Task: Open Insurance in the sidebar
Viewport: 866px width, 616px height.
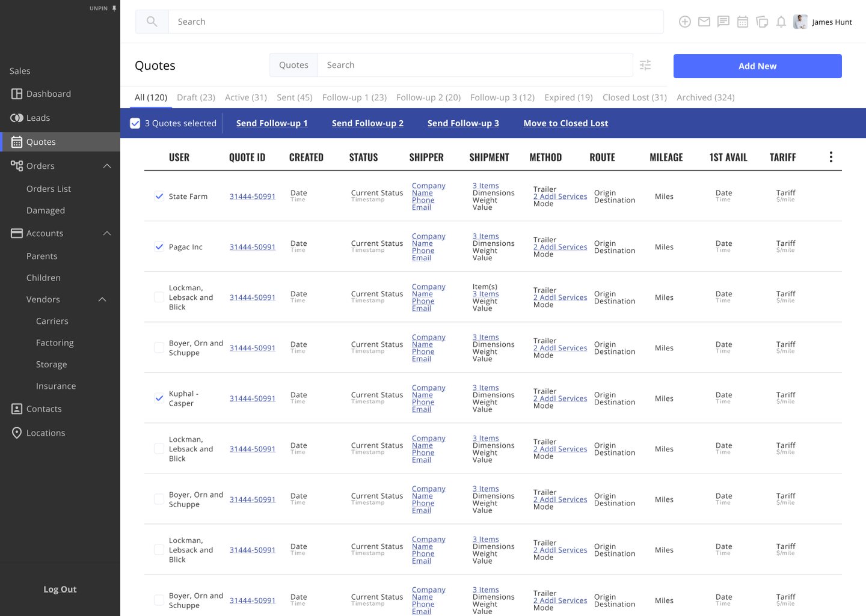Action: coord(56,386)
